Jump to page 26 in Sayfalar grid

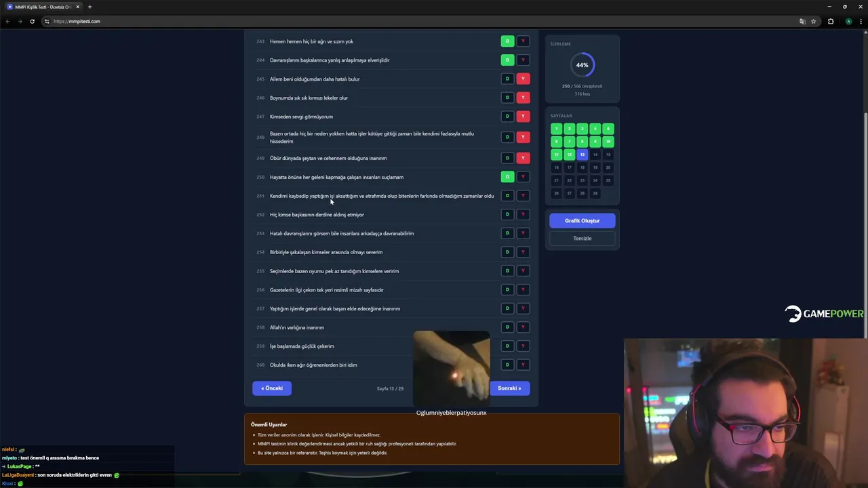click(556, 193)
